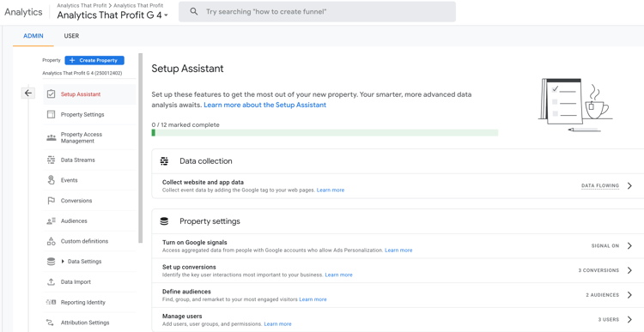Click the sidebar vertical scrollbar
The image size is (644, 332).
point(141,148)
